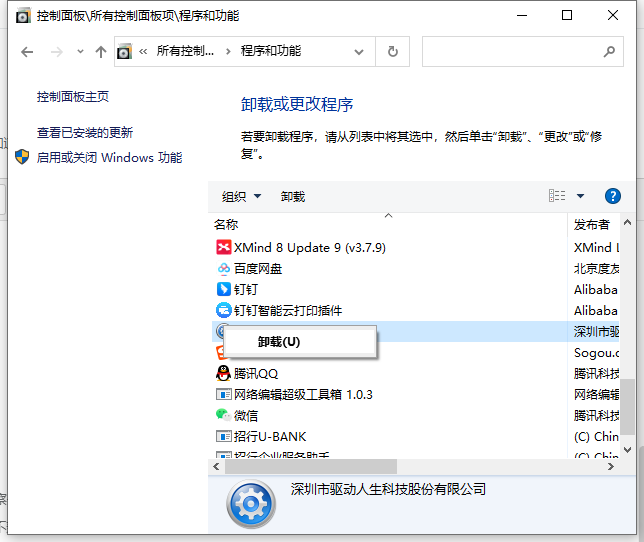Viewport: 644px width, 542px height.
Task: Click the 招行U-BANK program icon
Action: pos(223,436)
